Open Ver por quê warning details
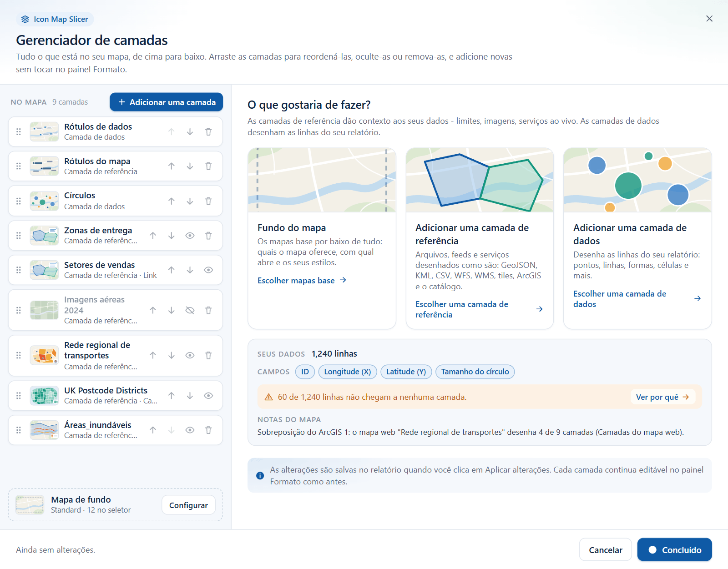This screenshot has height=569, width=728. [x=662, y=397]
